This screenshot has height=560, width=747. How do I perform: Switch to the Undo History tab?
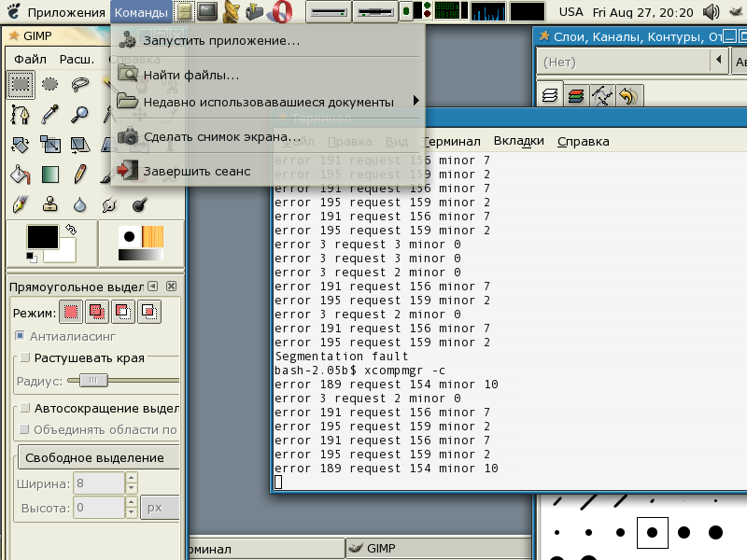[628, 96]
